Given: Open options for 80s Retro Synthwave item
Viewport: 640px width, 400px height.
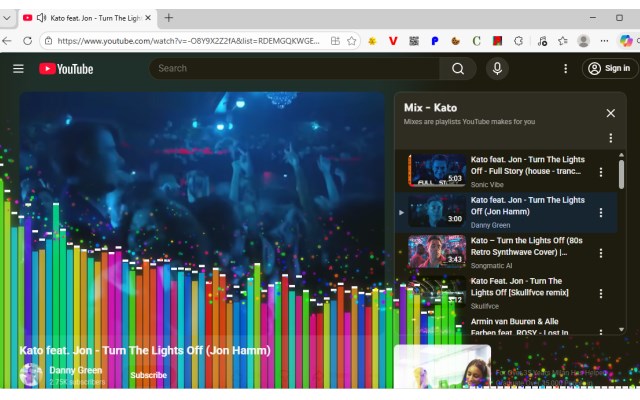Looking at the screenshot, I should pos(601,253).
